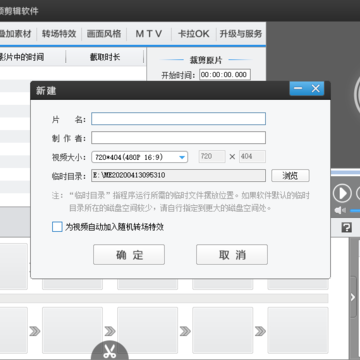Confirm with the 确定 button
Viewport: 360px width, 360px height.
click(x=129, y=255)
